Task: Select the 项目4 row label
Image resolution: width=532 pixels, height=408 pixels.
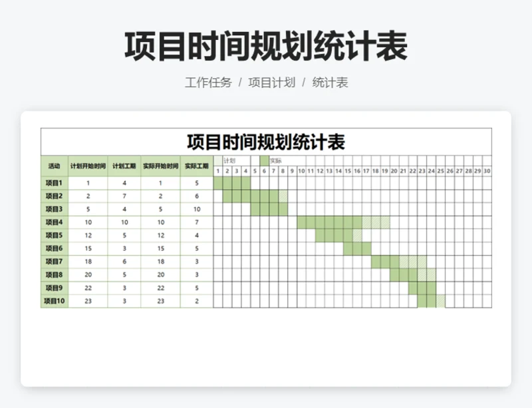Action: 55,222
